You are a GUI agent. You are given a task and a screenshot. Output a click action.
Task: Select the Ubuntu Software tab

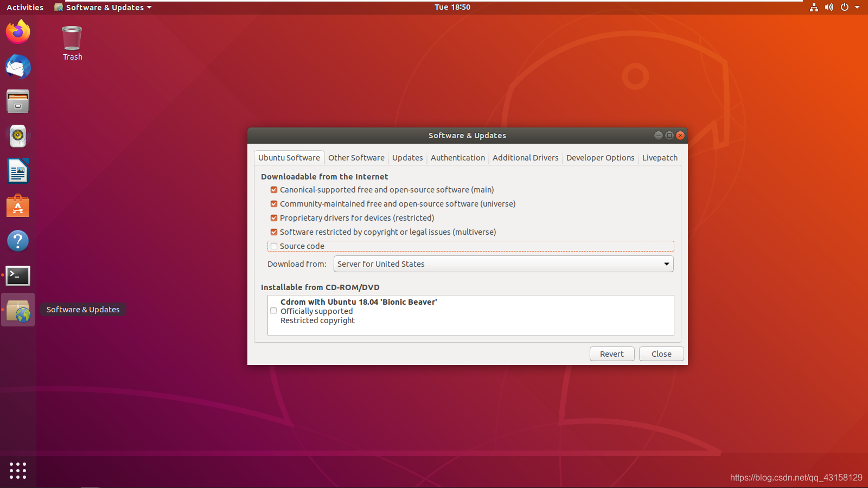[x=289, y=158]
